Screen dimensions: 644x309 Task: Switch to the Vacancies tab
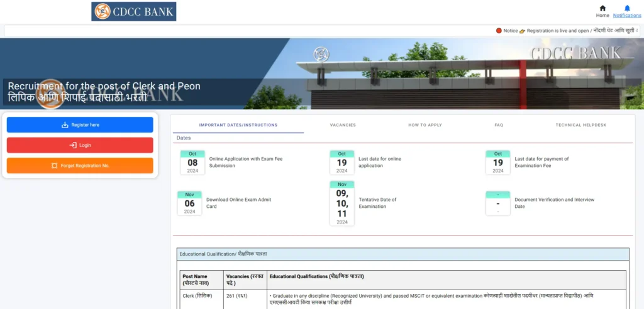(343, 125)
